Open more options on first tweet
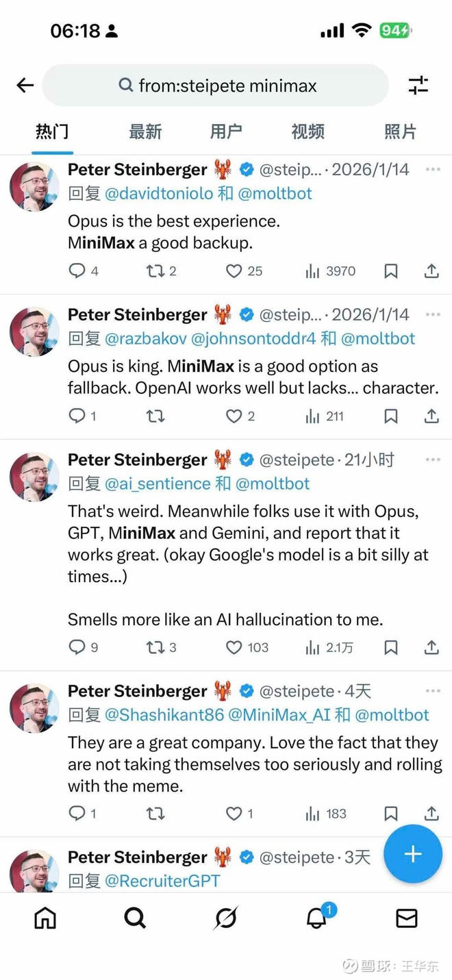 click(433, 169)
